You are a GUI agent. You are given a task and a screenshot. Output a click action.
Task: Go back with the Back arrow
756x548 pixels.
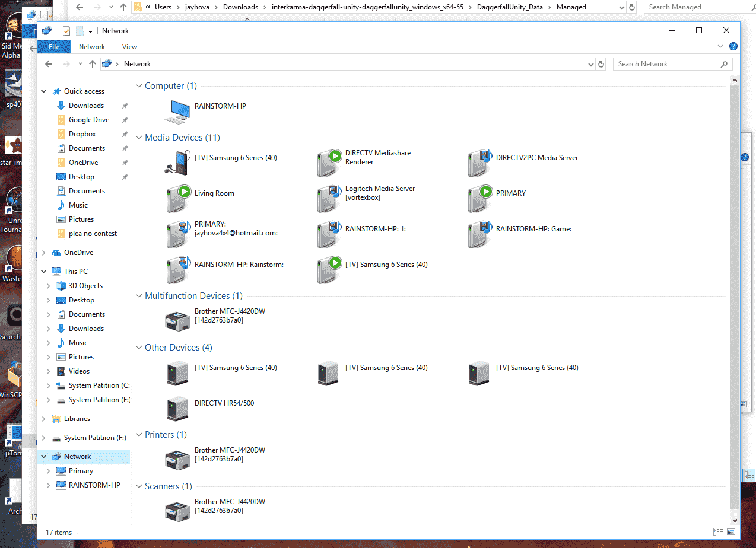pyautogui.click(x=49, y=64)
